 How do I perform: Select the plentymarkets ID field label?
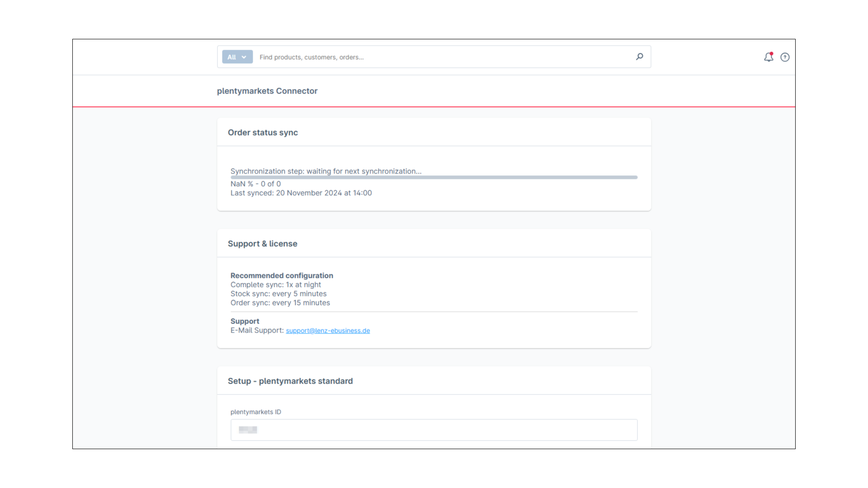256,412
